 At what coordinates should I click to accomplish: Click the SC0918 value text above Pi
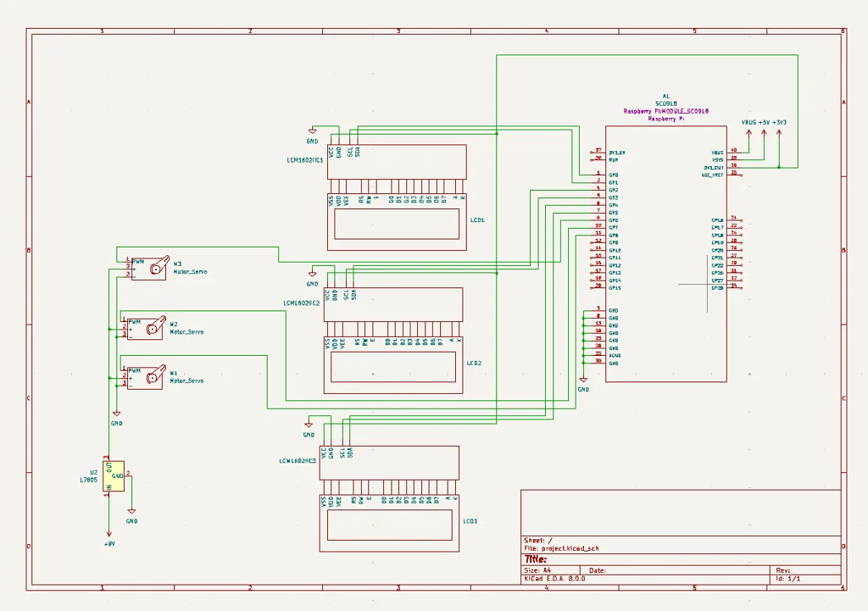[x=666, y=103]
